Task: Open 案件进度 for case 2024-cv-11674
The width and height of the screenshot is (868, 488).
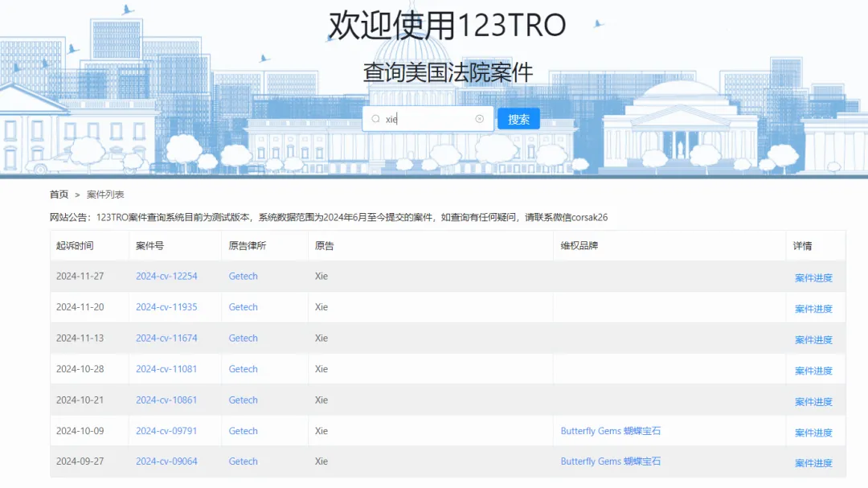Action: point(813,339)
